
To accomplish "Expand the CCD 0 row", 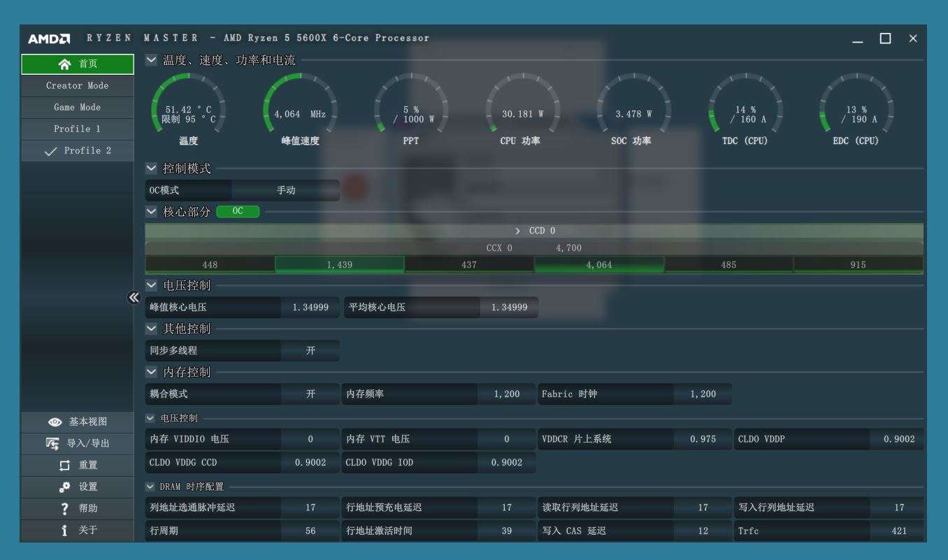I will click(534, 231).
